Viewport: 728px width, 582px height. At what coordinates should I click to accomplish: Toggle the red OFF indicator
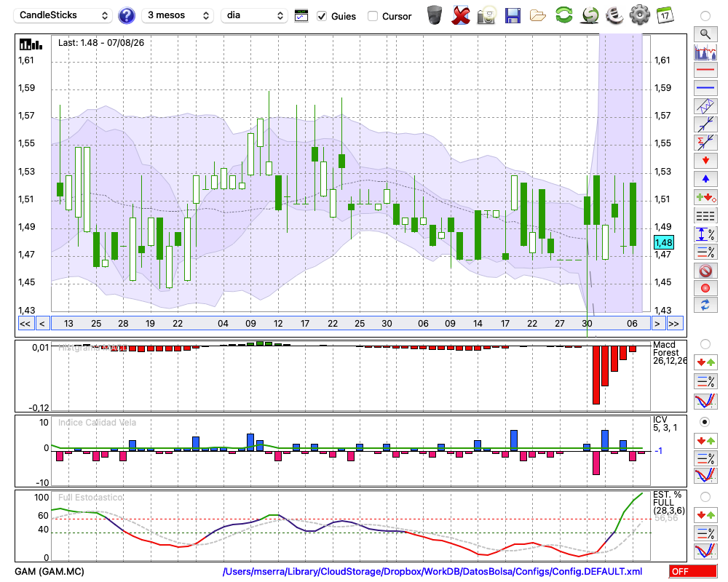(x=693, y=571)
